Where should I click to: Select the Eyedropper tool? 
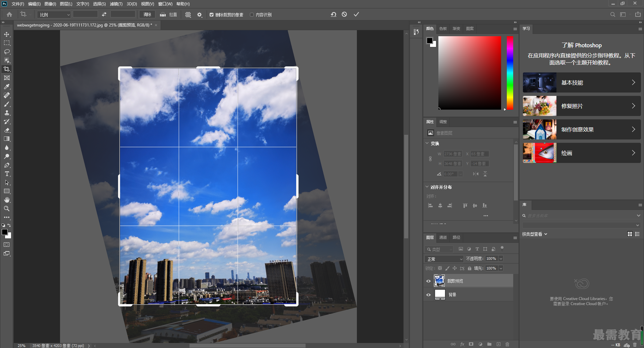pyautogui.click(x=7, y=86)
